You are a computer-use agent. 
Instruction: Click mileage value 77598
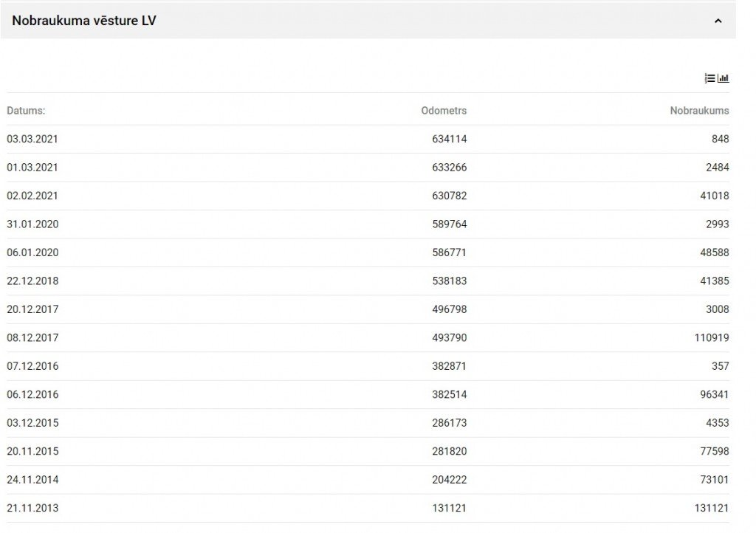[x=715, y=451]
